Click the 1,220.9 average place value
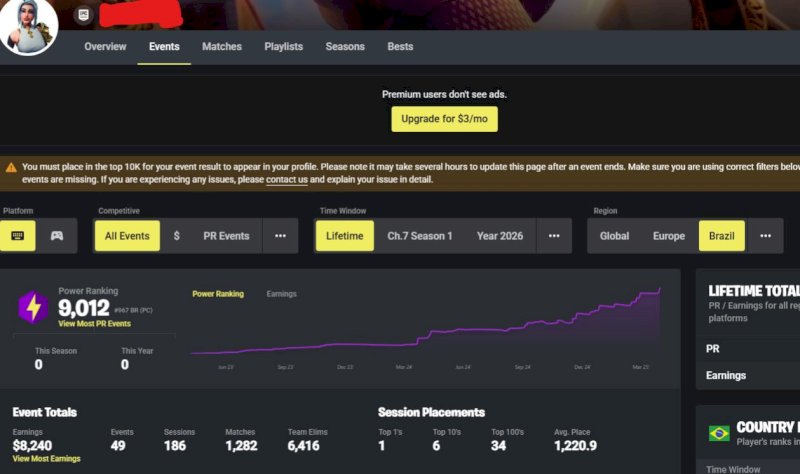 (x=576, y=445)
